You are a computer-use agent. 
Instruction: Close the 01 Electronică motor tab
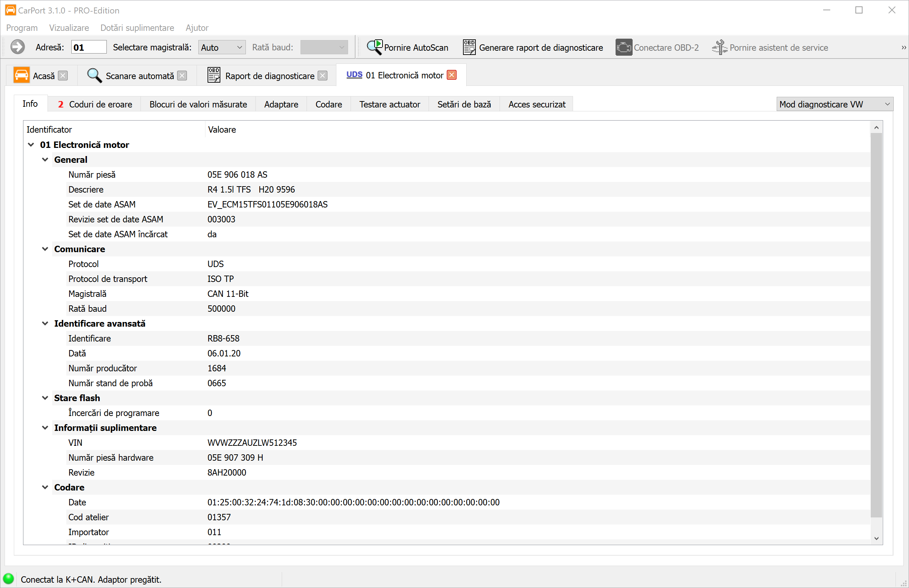coord(451,75)
